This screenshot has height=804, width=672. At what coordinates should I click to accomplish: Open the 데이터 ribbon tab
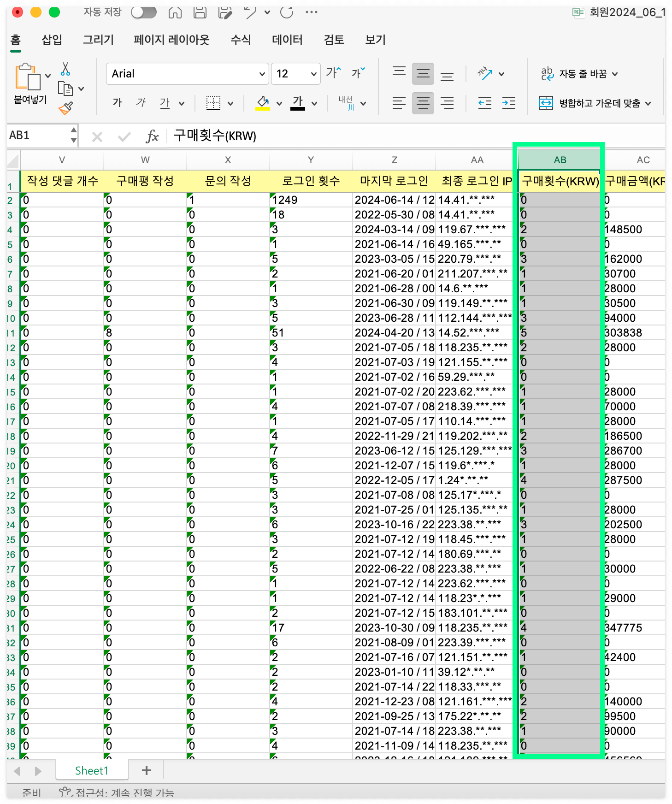[287, 40]
